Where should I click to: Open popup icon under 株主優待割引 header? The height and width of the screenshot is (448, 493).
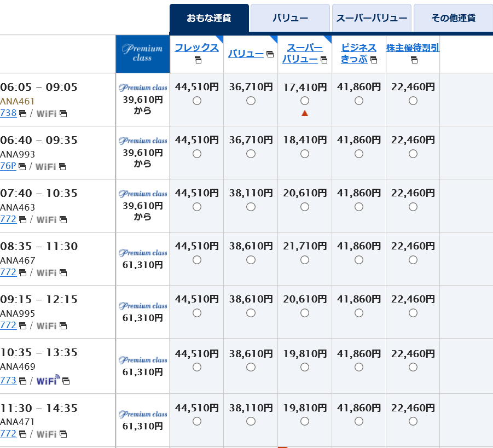click(x=414, y=60)
